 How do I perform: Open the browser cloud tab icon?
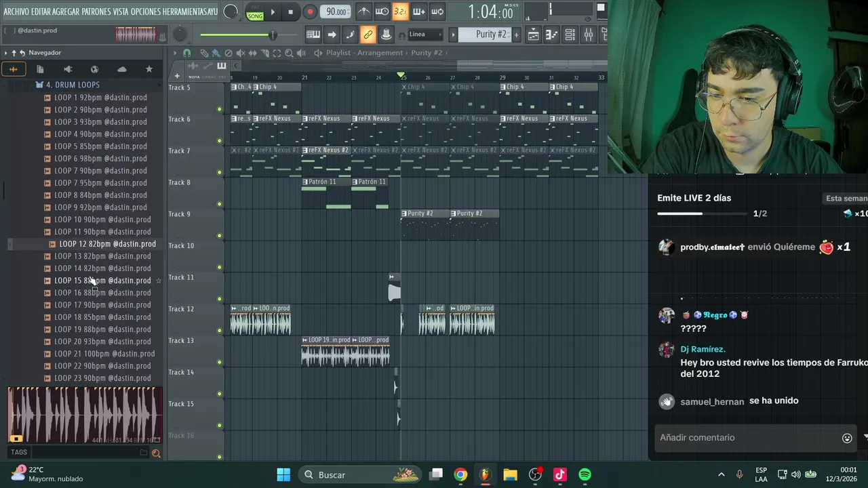(121, 69)
